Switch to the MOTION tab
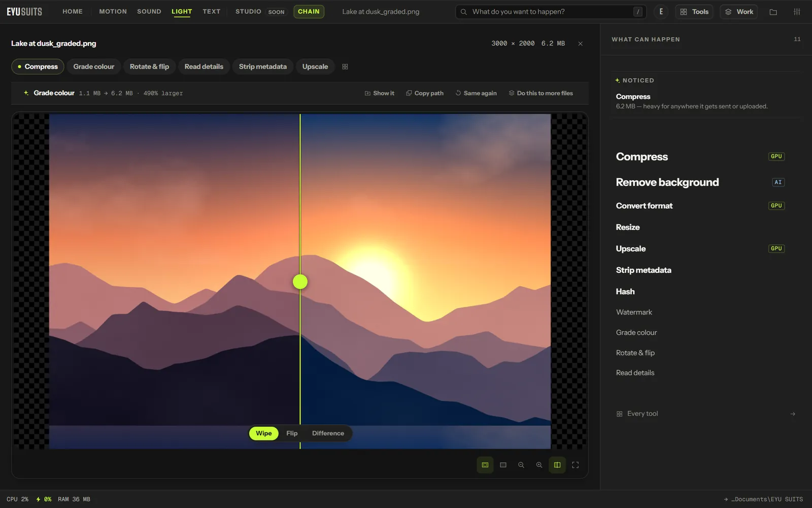Screen dimensions: 812x508 pos(113,12)
